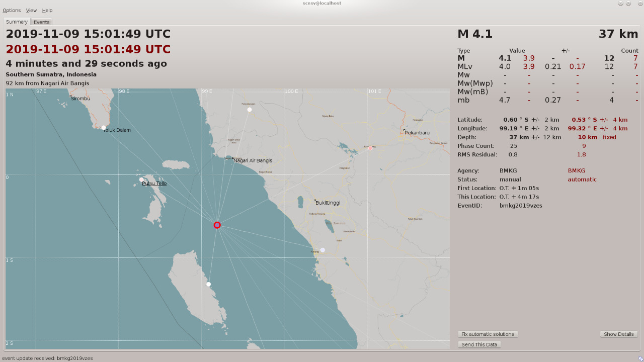The image size is (644, 362).
Task: Click the Show Details button
Action: (x=618, y=334)
